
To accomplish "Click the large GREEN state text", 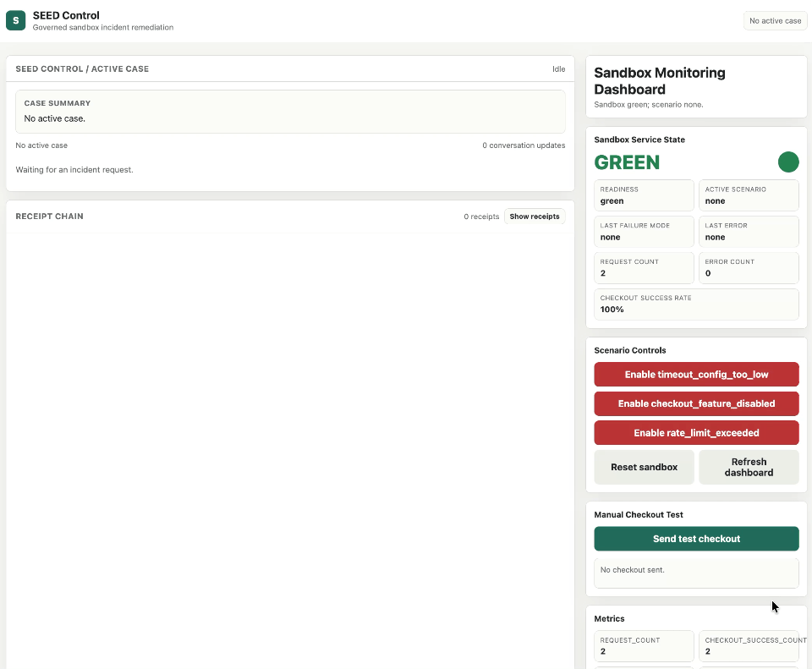I will (x=627, y=162).
